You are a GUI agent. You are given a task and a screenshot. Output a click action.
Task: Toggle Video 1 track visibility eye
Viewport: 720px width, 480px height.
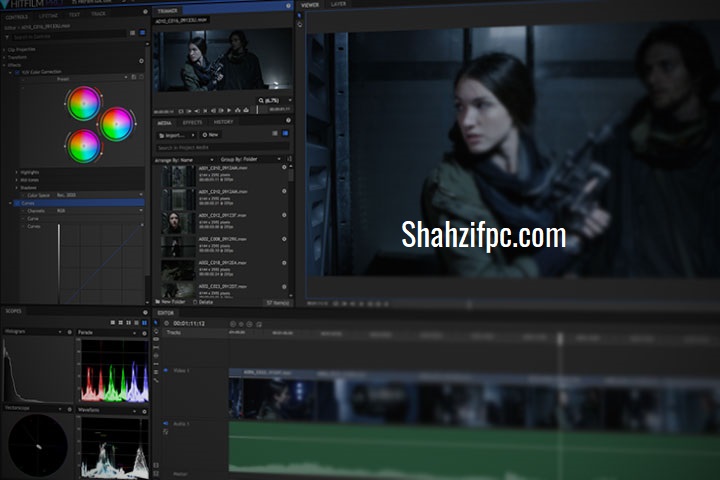click(x=165, y=370)
